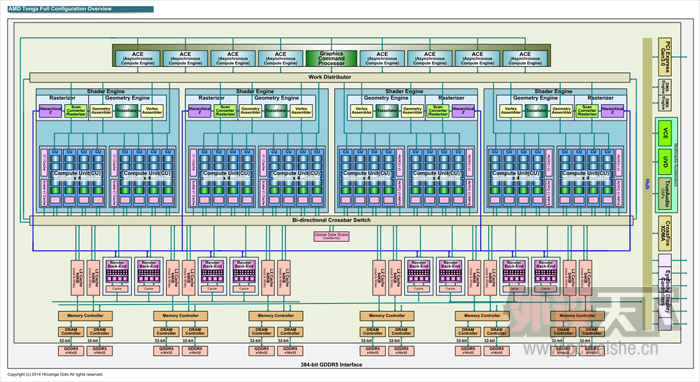
Task: Select the CrossFire XDMA block
Action: [x=665, y=233]
